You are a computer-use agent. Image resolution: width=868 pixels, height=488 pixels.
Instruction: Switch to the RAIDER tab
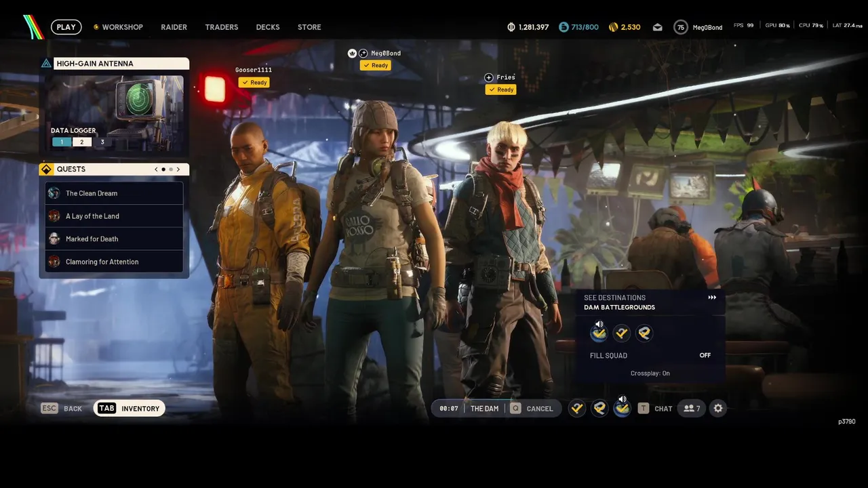174,27
